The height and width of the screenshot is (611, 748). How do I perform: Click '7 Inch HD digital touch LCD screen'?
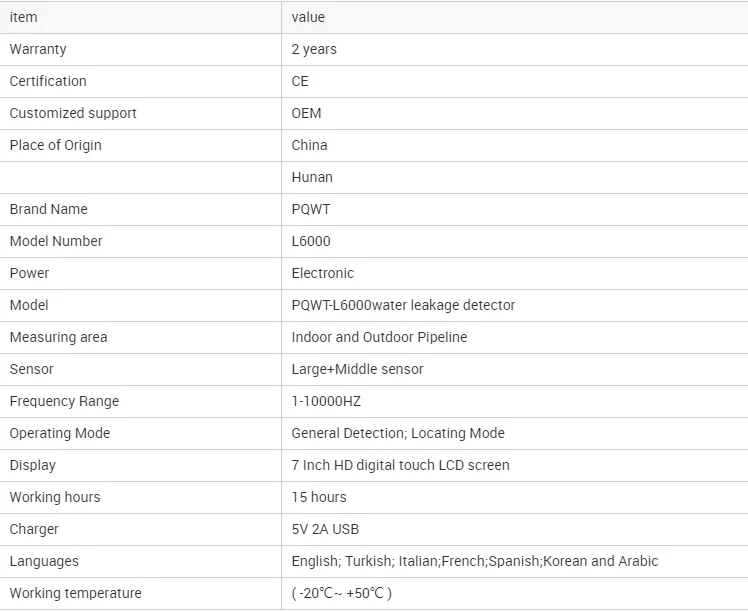pos(400,465)
